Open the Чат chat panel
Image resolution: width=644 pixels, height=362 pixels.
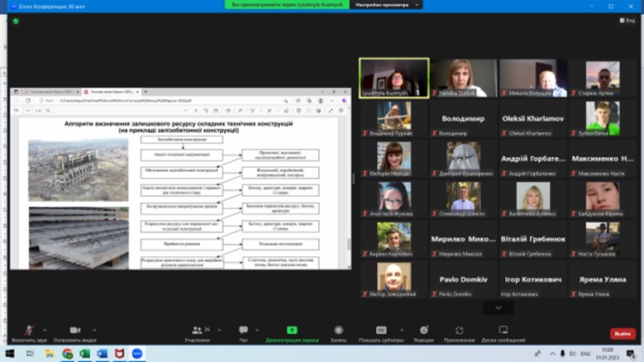click(243, 331)
